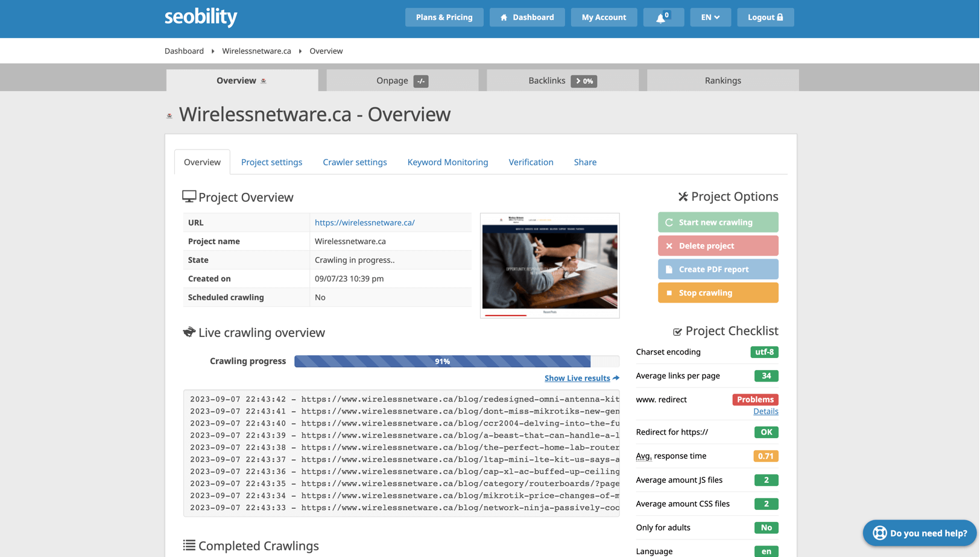The image size is (980, 557).
Task: Click Wirelessnetware.ca in the breadcrumb
Action: 256,51
